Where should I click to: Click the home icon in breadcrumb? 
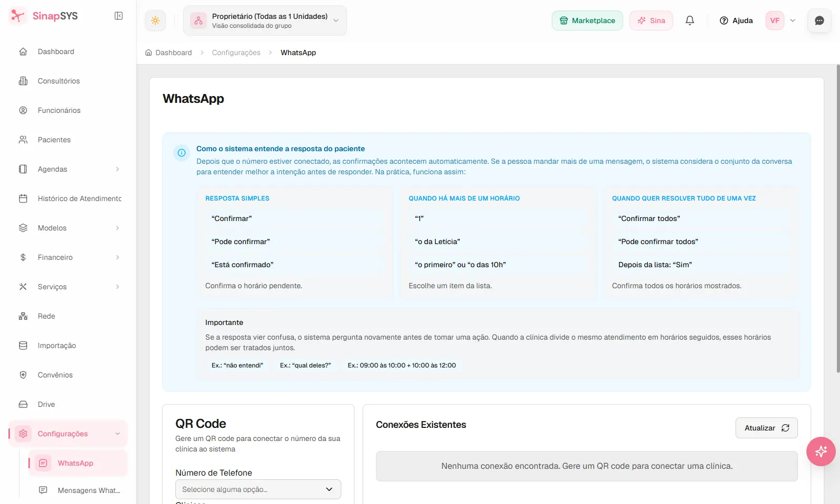tap(149, 52)
